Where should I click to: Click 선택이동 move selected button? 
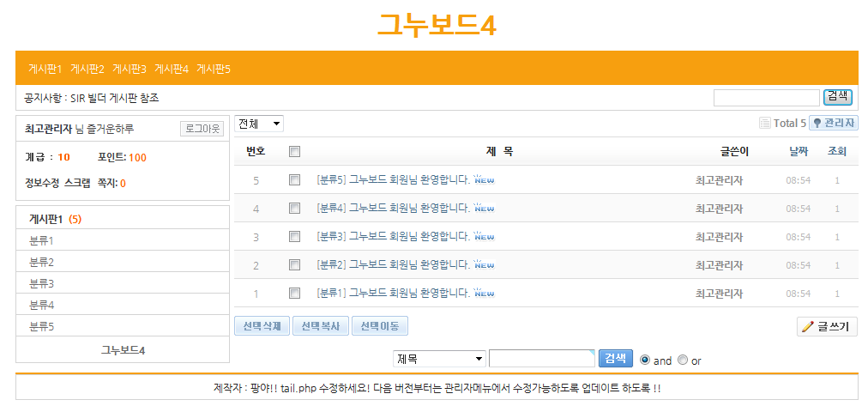(x=380, y=325)
